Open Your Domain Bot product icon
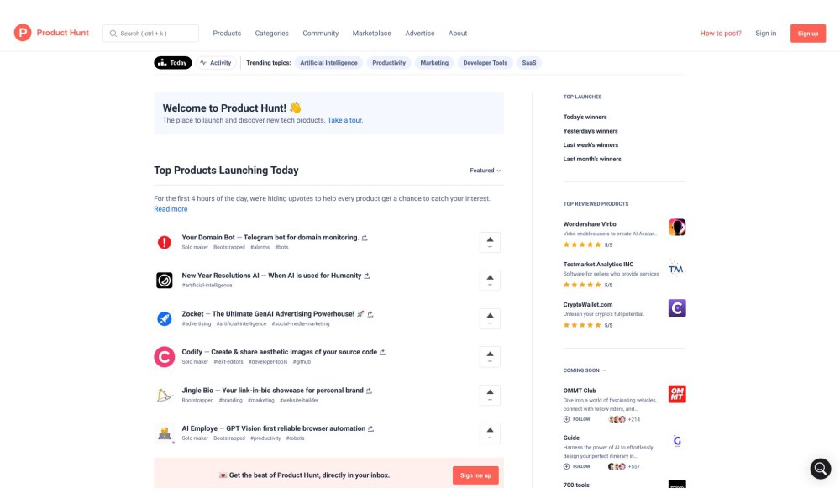840x504 pixels. tap(165, 242)
